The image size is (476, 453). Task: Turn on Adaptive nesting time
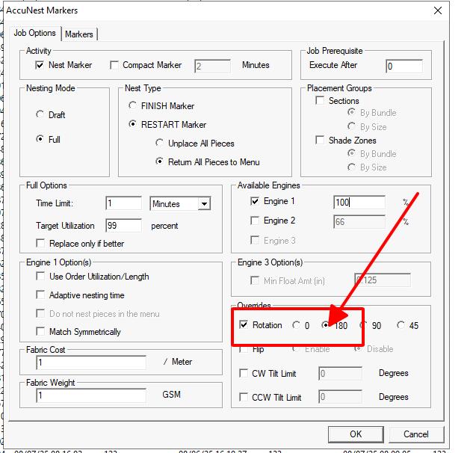tap(41, 295)
